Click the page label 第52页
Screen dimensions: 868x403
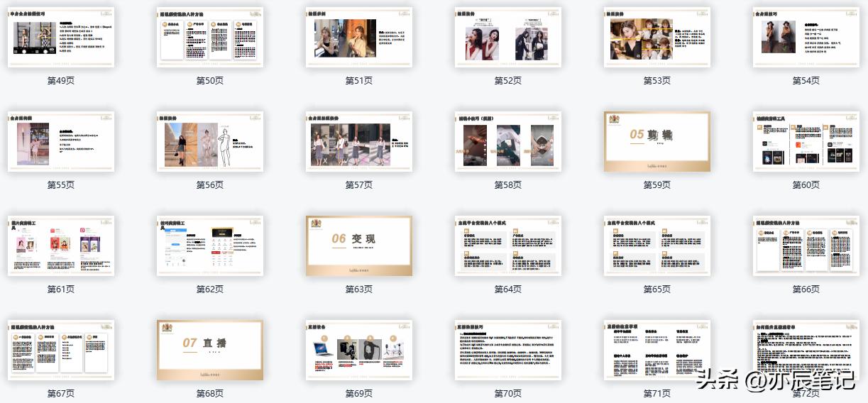tap(508, 81)
